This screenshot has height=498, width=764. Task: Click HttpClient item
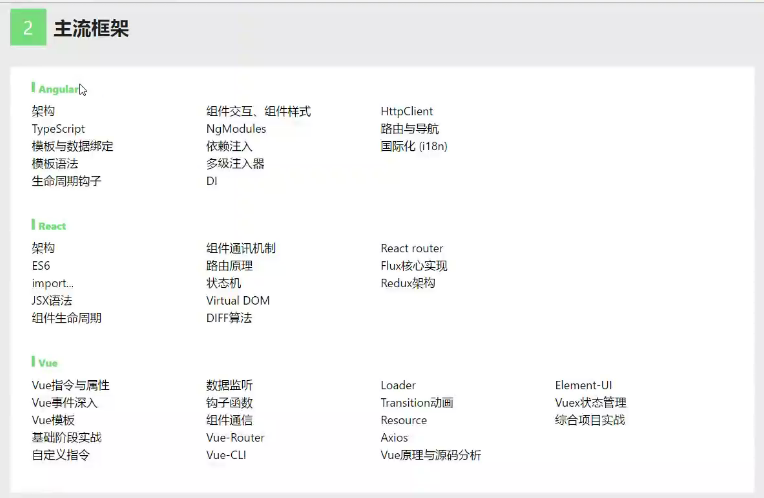(406, 111)
